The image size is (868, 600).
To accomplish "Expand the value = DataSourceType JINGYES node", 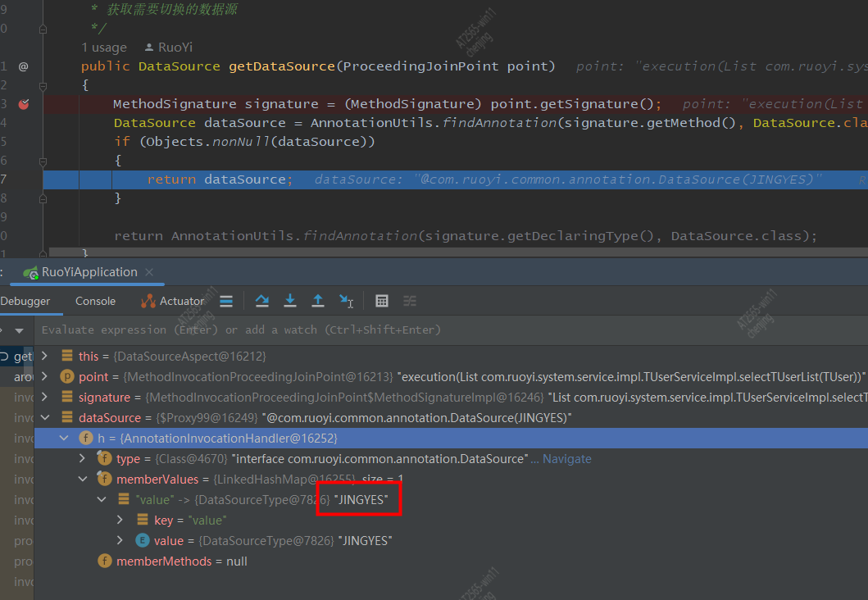I will click(x=120, y=540).
